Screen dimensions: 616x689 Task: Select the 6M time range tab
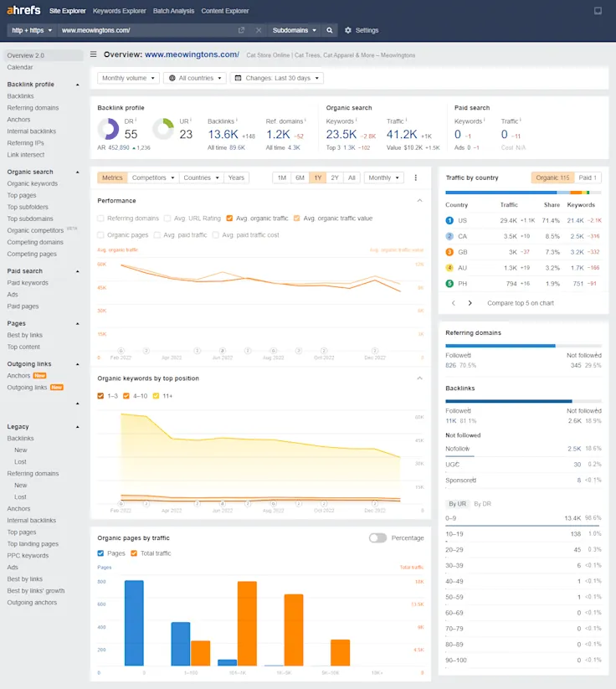pos(300,177)
